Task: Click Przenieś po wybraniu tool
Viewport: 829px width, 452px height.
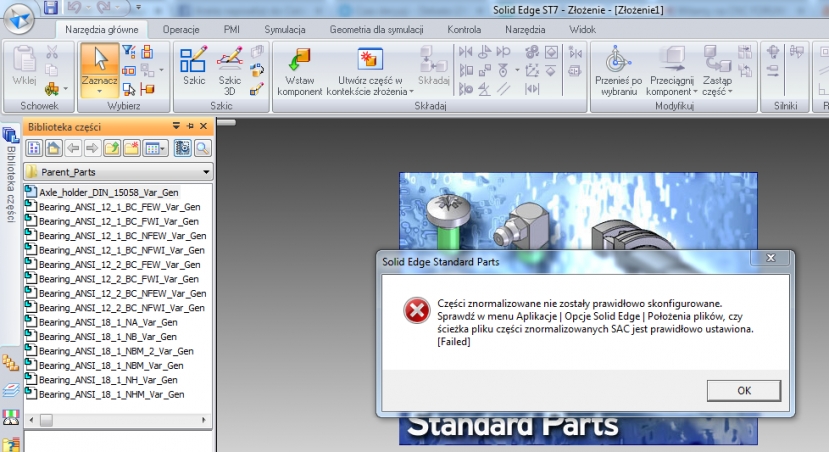Action: [618, 70]
